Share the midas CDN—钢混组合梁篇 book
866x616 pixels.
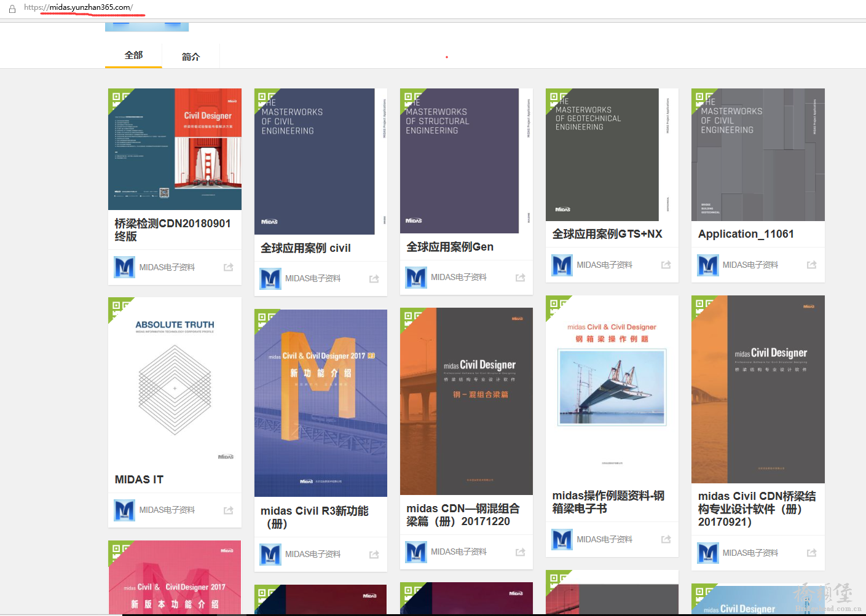tap(521, 552)
